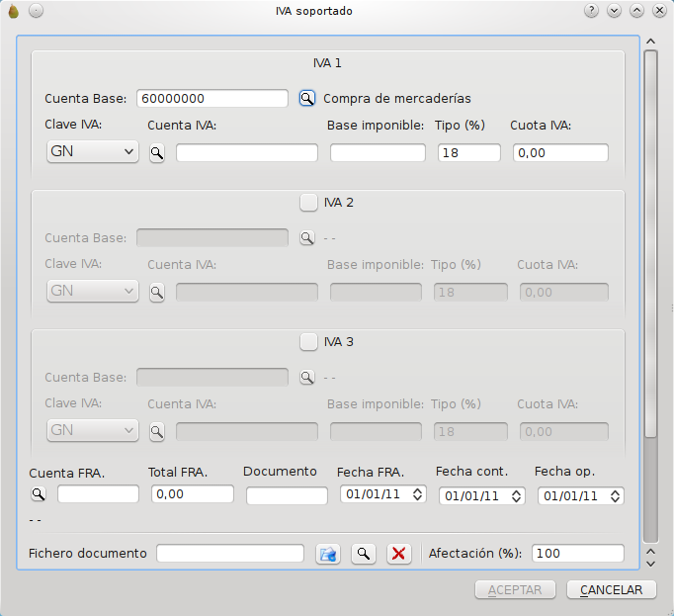Click the scroll up arrow at top right
This screenshot has height=616, width=674.
[651, 42]
